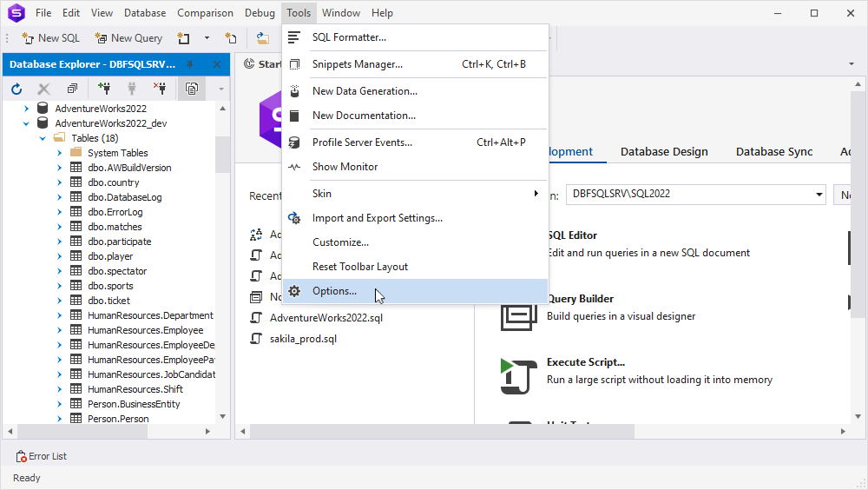
Task: Expand AdventureWorks2022 database node
Action: click(26, 109)
